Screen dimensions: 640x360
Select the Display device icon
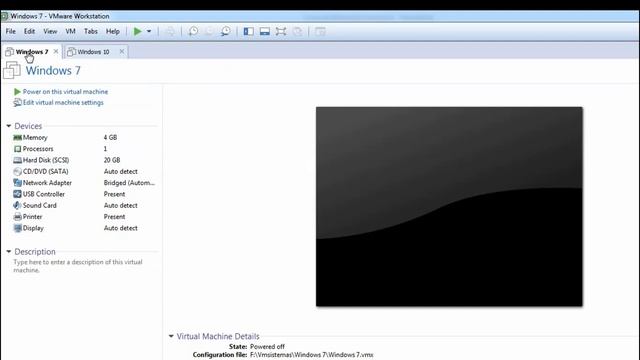(x=18, y=228)
